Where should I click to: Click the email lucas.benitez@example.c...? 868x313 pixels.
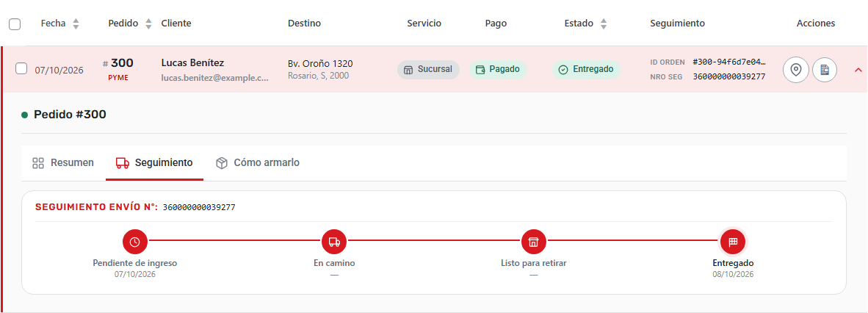point(214,78)
